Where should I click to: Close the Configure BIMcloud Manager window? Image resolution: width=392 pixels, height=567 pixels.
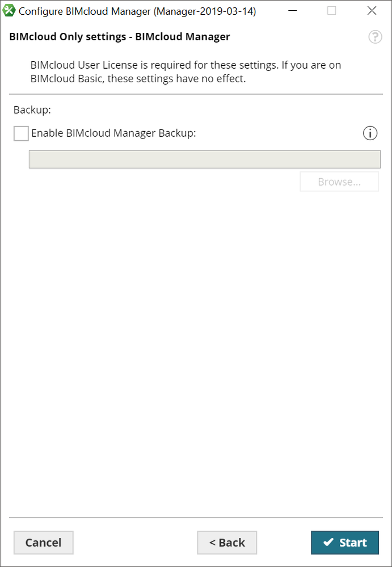pos(372,11)
